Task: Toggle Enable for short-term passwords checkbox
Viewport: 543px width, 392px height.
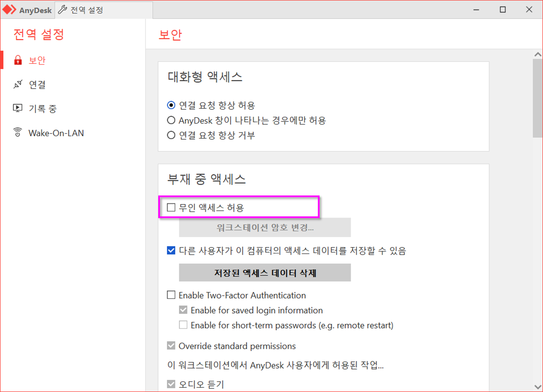Action: coord(183,325)
